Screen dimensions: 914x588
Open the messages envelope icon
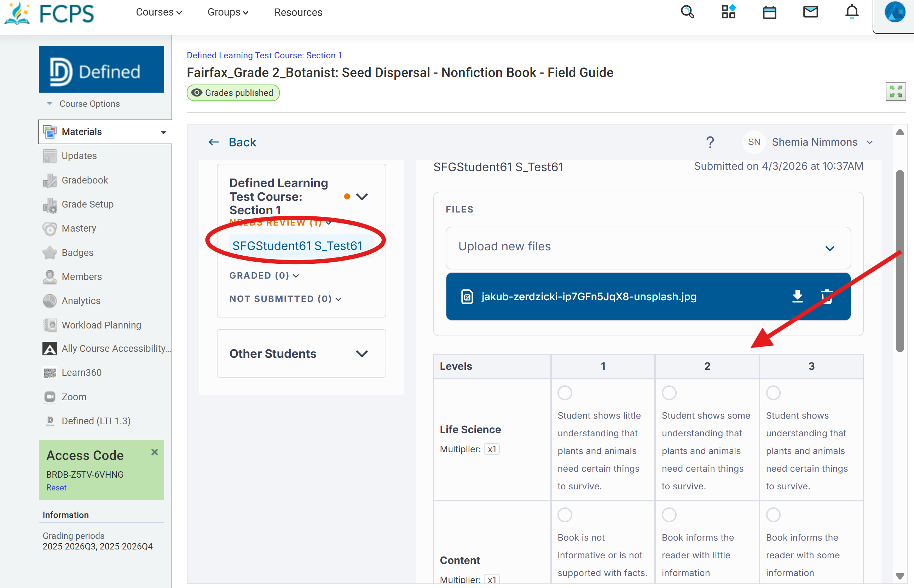[x=810, y=12]
